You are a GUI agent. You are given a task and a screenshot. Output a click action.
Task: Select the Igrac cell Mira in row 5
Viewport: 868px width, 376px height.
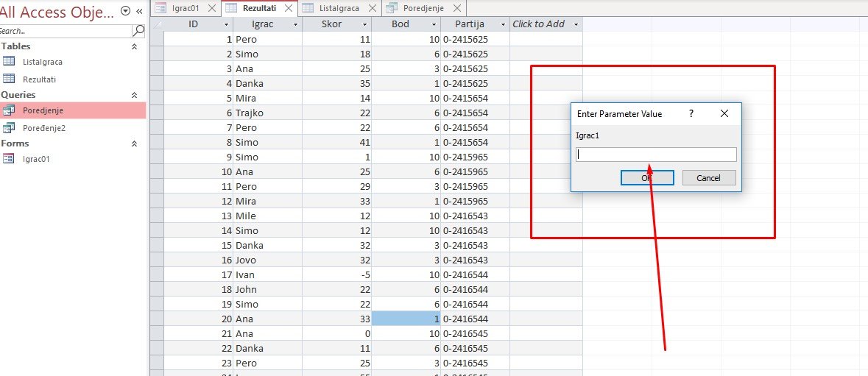(x=268, y=99)
